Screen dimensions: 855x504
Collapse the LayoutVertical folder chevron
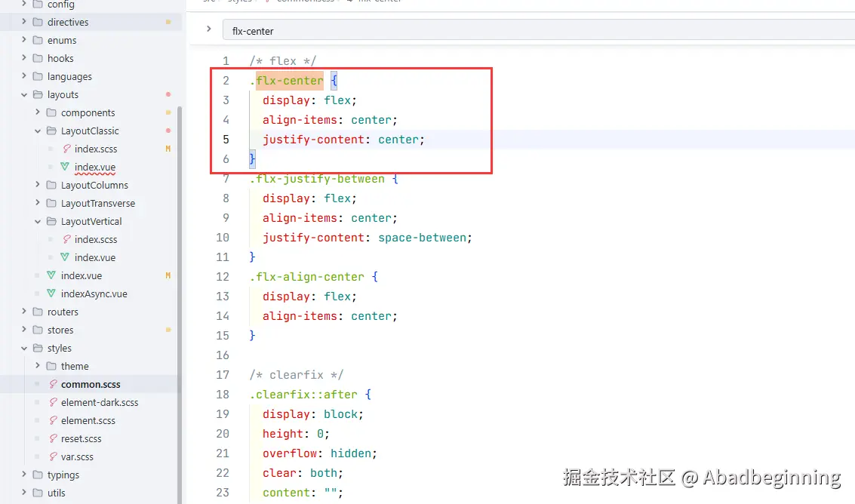tap(37, 222)
